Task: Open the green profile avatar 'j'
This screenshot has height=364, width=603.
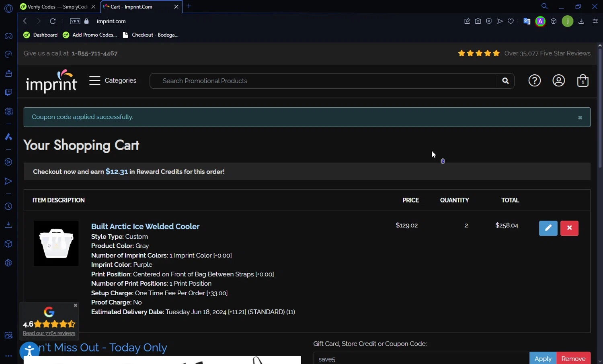Action: click(568, 21)
